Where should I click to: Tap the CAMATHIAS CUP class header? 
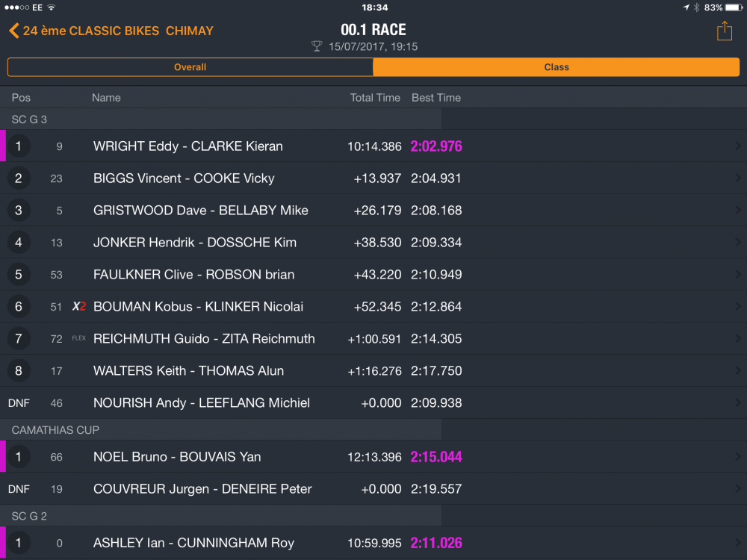click(55, 430)
